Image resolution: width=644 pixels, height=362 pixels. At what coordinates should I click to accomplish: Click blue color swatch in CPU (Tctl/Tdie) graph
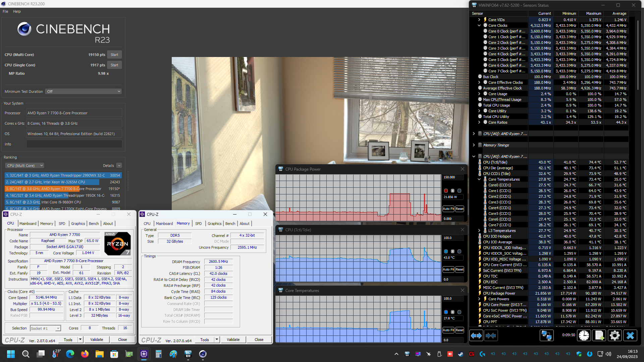click(x=446, y=252)
